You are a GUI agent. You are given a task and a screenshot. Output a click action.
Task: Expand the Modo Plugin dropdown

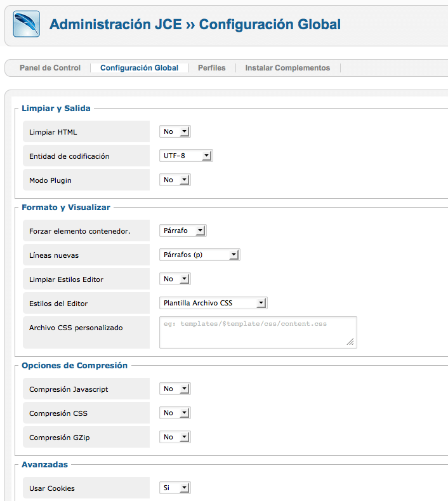[175, 180]
